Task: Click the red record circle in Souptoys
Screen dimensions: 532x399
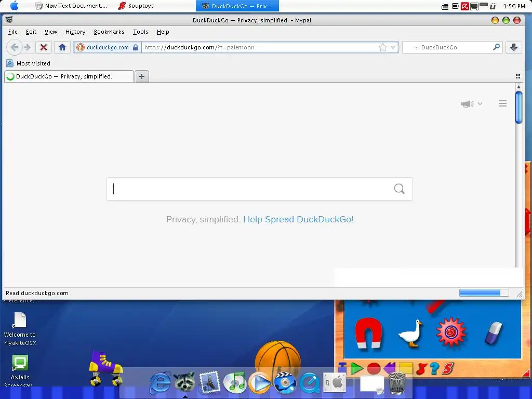Action: pos(374,369)
